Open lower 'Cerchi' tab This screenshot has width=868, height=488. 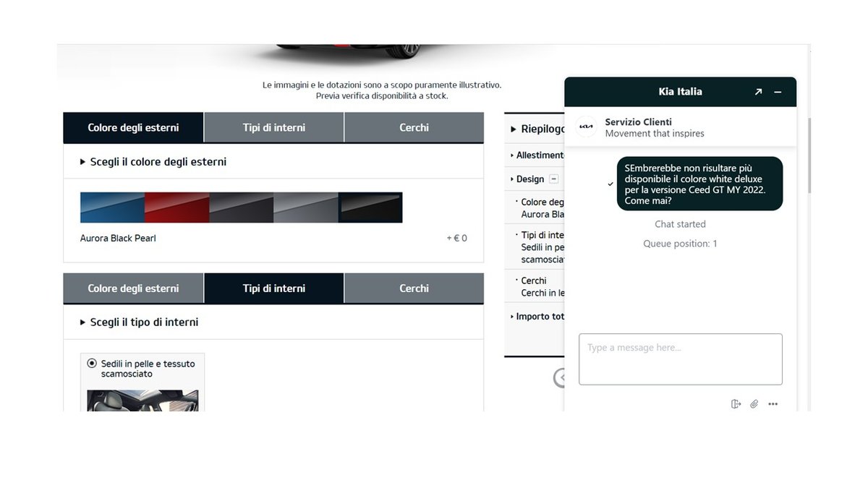click(414, 288)
